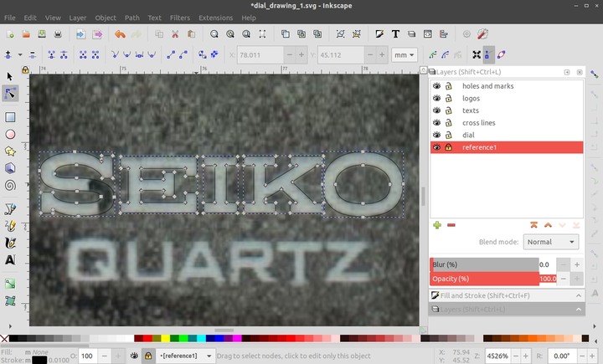Open Fill and Stroke dialog icon in toolbar
The width and height of the screenshot is (603, 364).
pyautogui.click(x=379, y=34)
